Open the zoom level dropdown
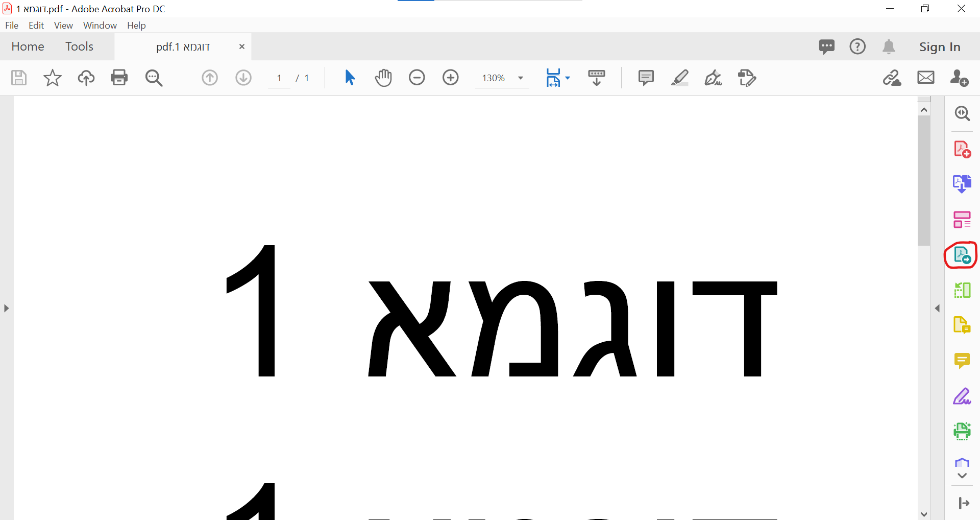This screenshot has width=980, height=520. (520, 78)
